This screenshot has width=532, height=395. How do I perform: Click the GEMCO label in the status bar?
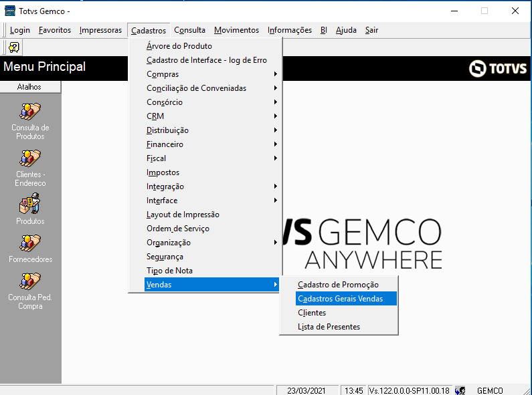490,390
